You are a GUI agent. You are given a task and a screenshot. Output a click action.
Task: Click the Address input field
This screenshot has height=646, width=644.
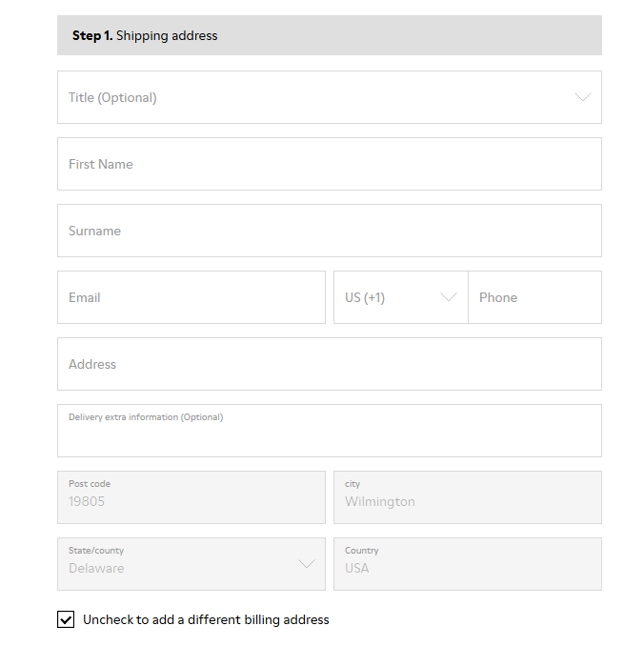329,364
